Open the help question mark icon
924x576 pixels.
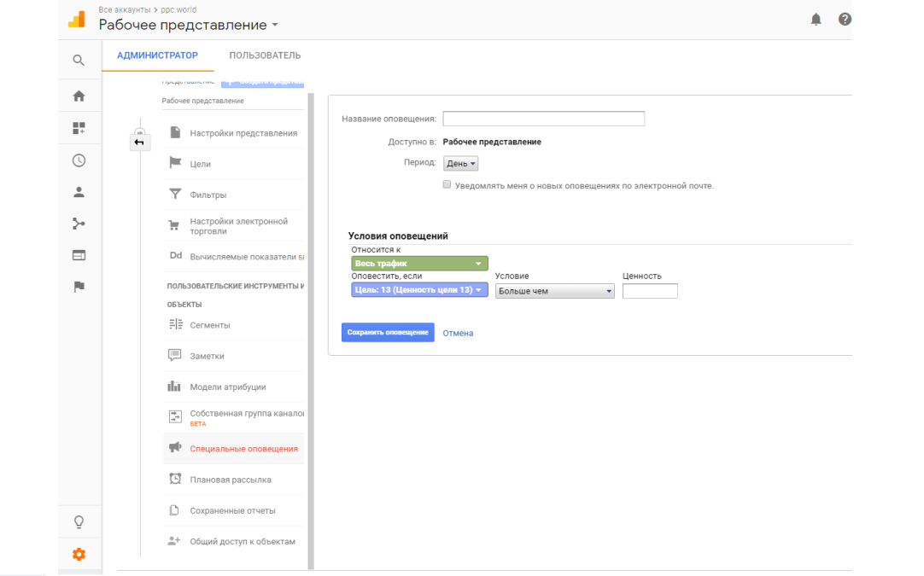[x=845, y=20]
